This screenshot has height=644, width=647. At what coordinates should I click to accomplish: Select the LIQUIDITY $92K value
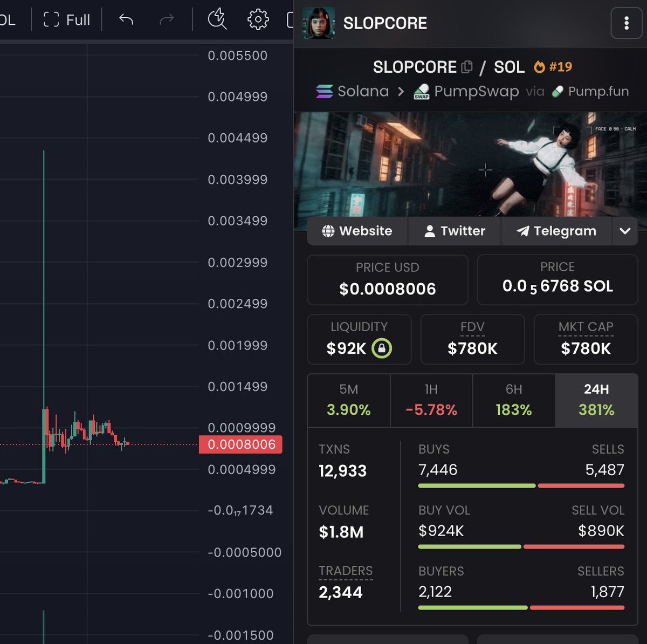pyautogui.click(x=346, y=349)
